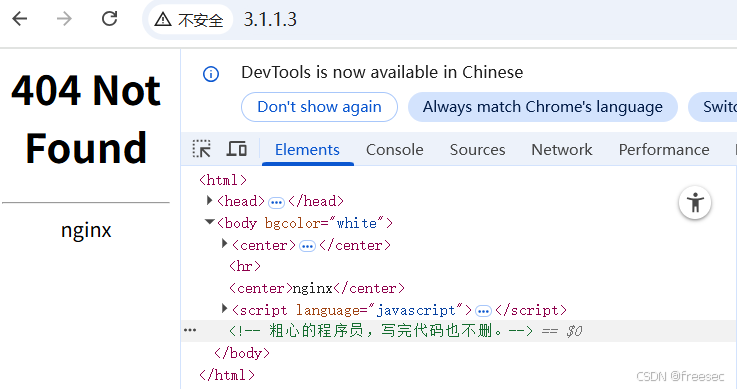This screenshot has width=737, height=389.
Task: Click the DevTools is now available in Chinese text
Action: pyautogui.click(x=382, y=72)
